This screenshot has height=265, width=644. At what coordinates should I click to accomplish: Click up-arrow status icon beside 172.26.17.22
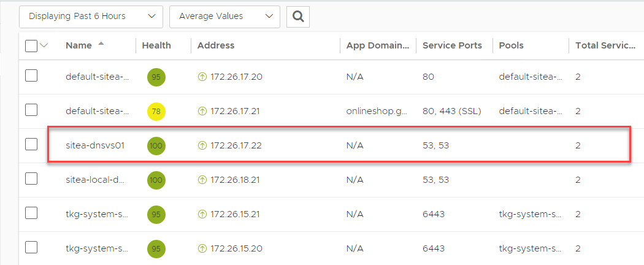pos(201,146)
